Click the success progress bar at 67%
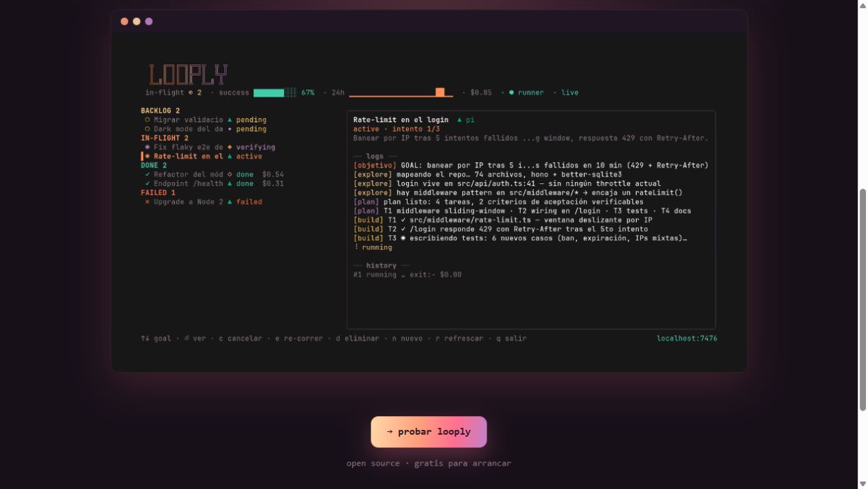The image size is (868, 489). click(275, 93)
